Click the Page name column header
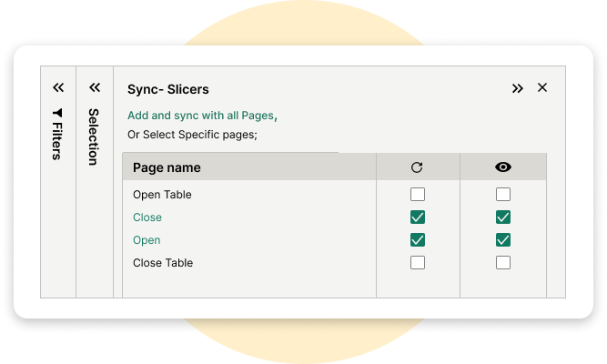 [x=167, y=167]
